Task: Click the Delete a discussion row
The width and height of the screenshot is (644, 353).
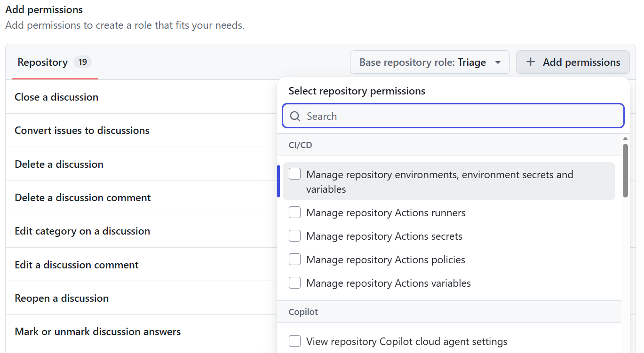Action: pyautogui.click(x=141, y=164)
